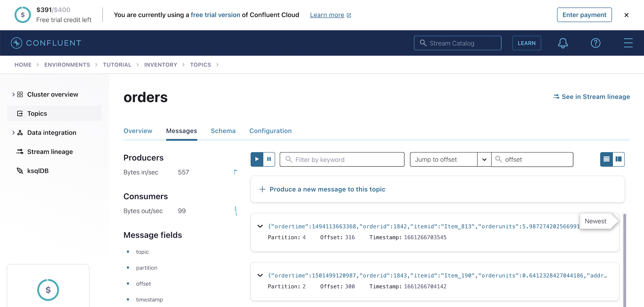Select Stream lineage in the sidebar

(x=50, y=151)
